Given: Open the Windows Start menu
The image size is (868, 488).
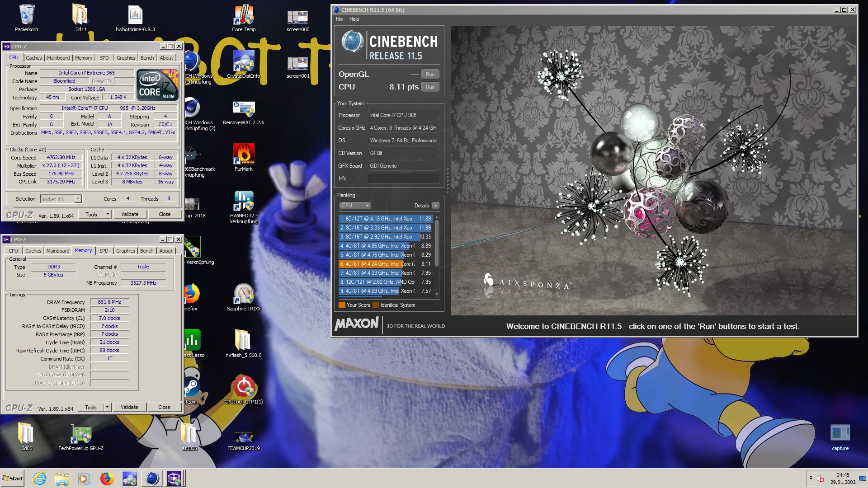Looking at the screenshot, I should 13,478.
